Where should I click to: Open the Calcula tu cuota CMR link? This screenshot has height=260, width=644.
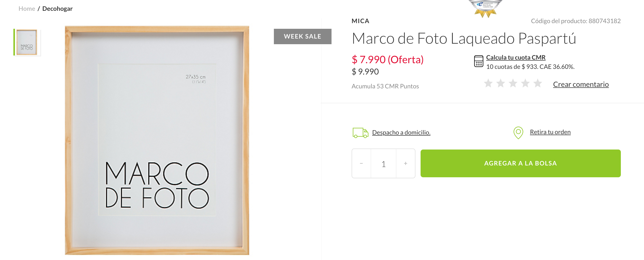pos(516,58)
